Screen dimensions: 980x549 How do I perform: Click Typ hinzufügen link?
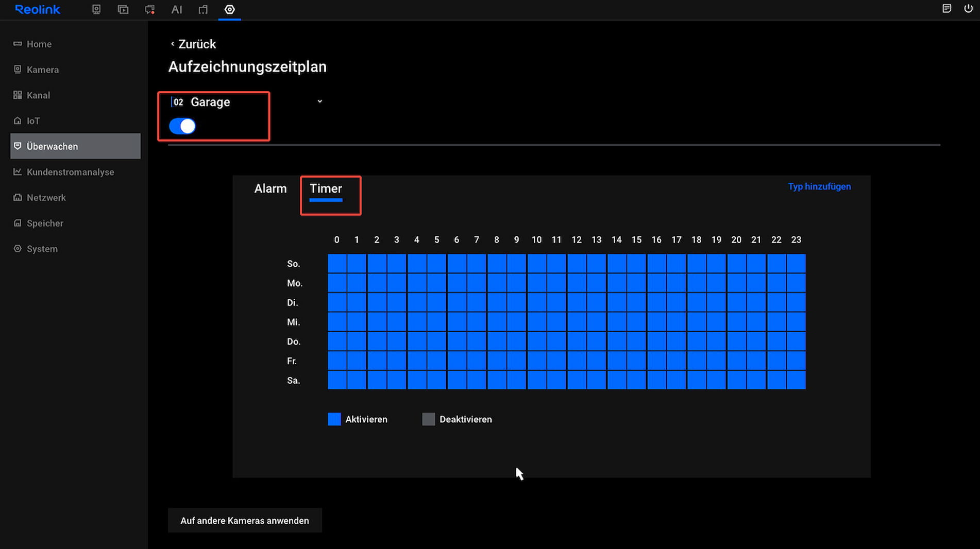pyautogui.click(x=819, y=186)
